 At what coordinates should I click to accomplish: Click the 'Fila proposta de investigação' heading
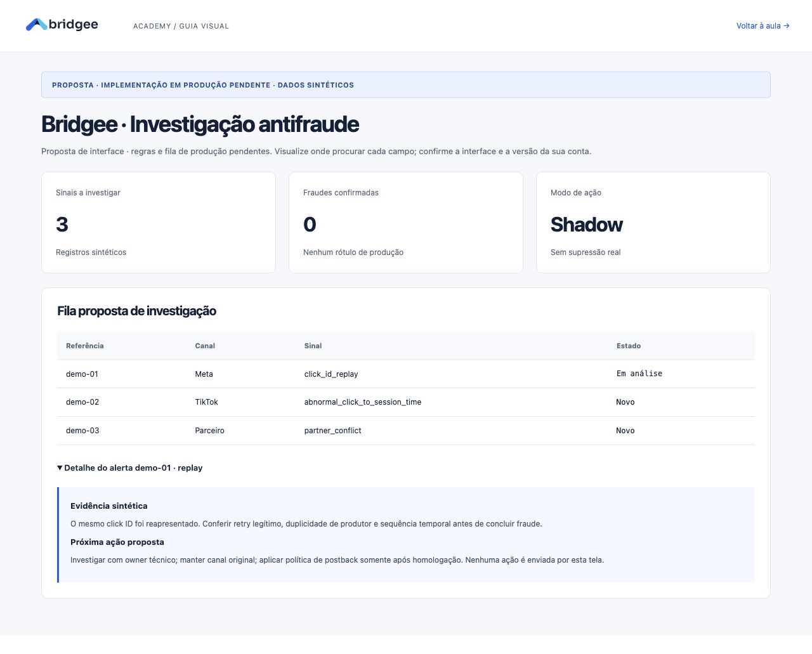pyautogui.click(x=137, y=311)
